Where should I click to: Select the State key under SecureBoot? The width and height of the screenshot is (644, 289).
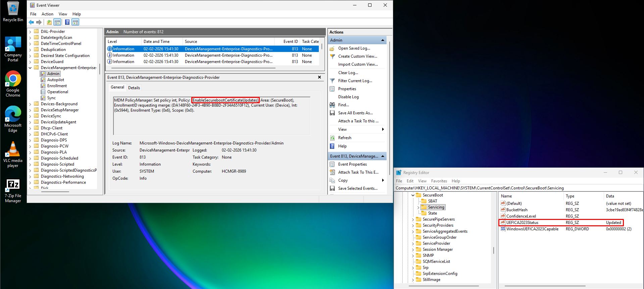pyautogui.click(x=432, y=213)
